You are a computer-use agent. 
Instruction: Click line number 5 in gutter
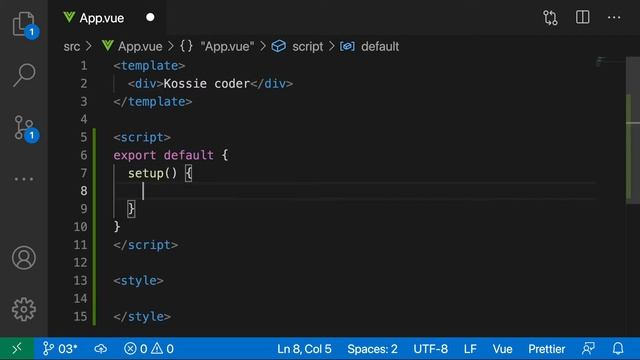84,137
